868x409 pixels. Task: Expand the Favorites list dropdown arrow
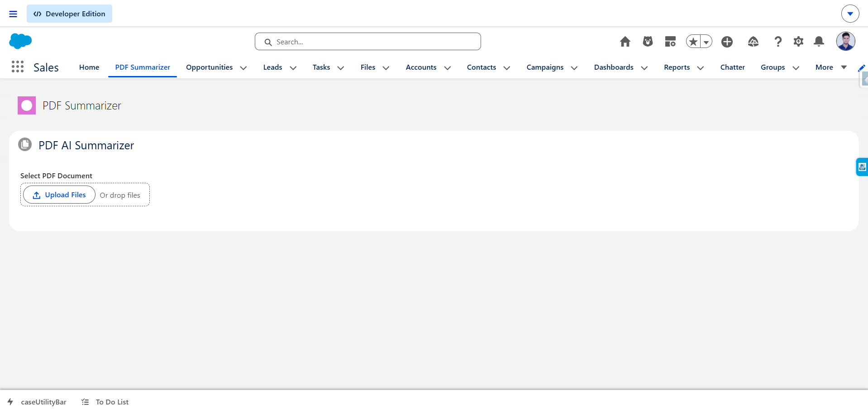coord(706,42)
